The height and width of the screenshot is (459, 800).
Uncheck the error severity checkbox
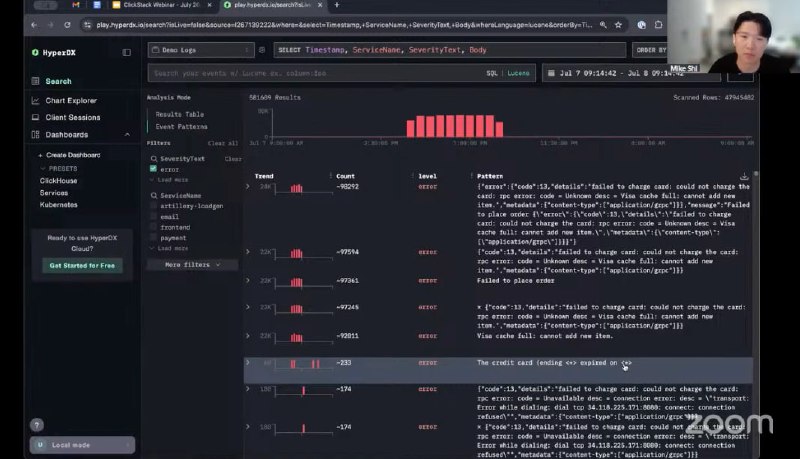click(x=153, y=169)
